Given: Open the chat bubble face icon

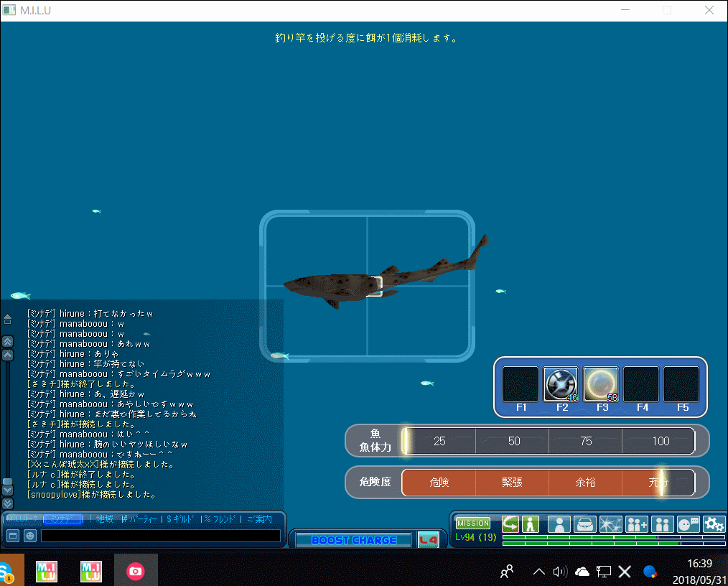Looking at the screenshot, I should pyautogui.click(x=688, y=525).
